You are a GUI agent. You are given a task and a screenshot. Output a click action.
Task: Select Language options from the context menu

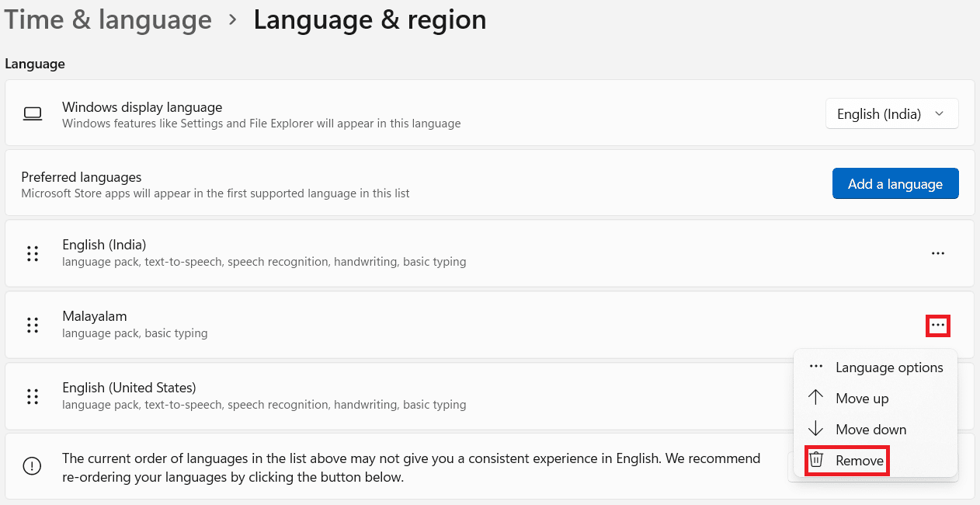(x=889, y=367)
